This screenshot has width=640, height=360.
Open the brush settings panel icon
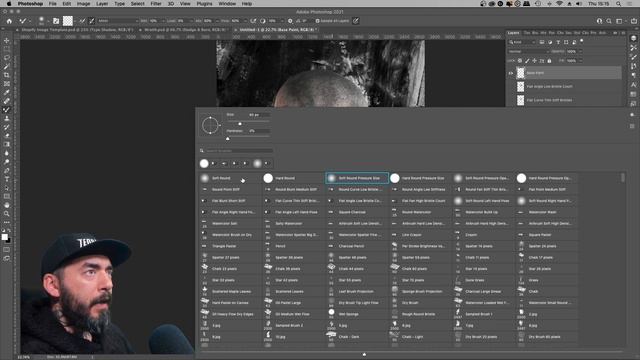pyautogui.click(x=56, y=21)
